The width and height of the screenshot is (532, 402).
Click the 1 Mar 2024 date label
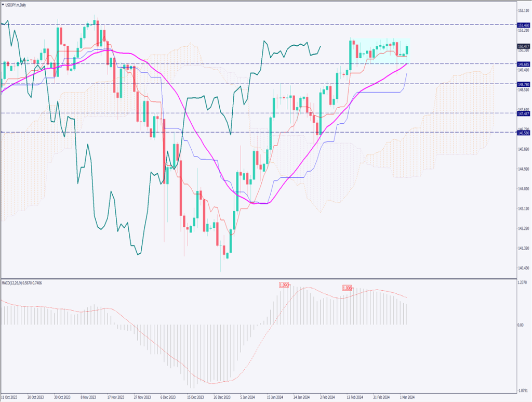(406, 397)
